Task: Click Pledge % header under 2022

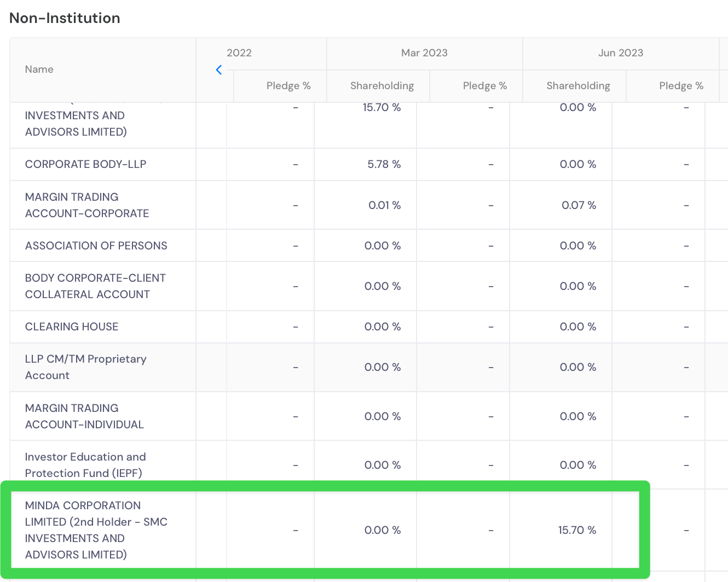Action: [x=288, y=86]
